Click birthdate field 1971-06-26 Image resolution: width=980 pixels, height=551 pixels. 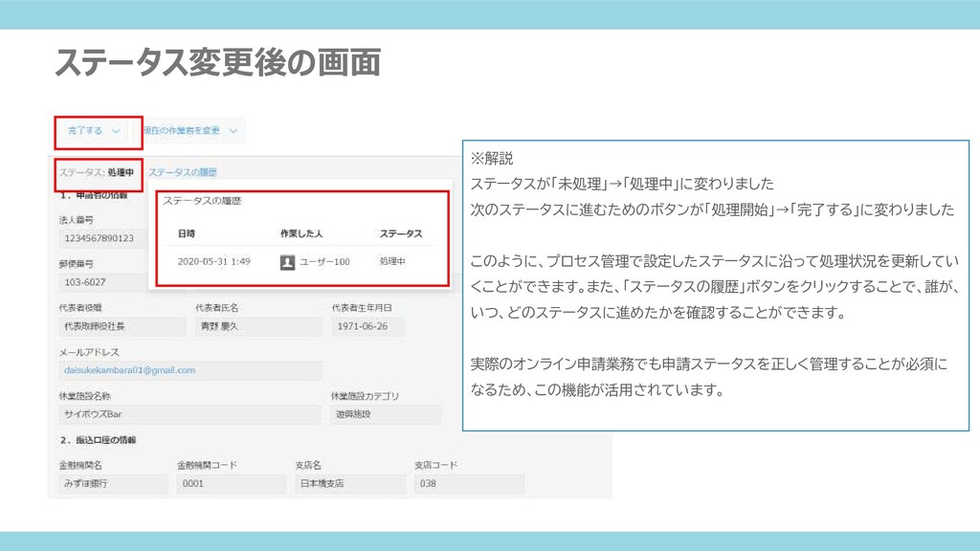(367, 327)
